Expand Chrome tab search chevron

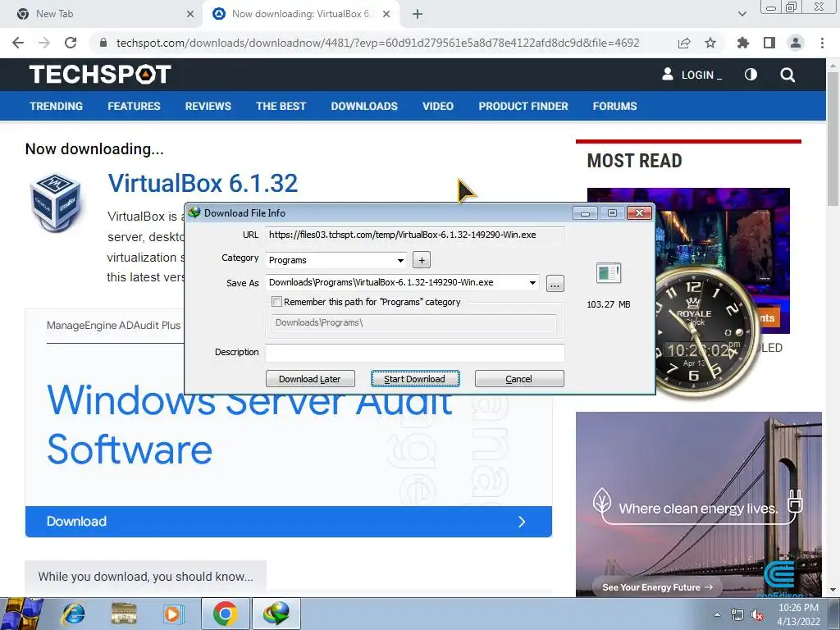click(x=742, y=14)
